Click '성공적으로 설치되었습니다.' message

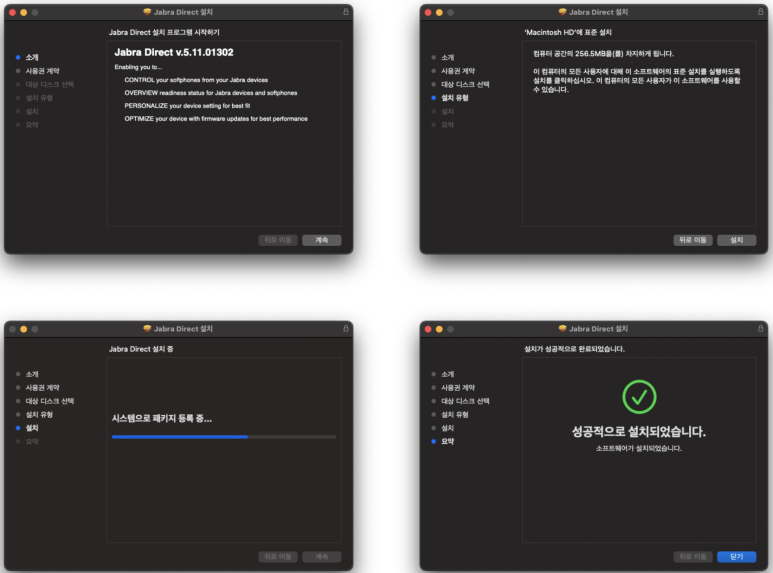(x=639, y=432)
